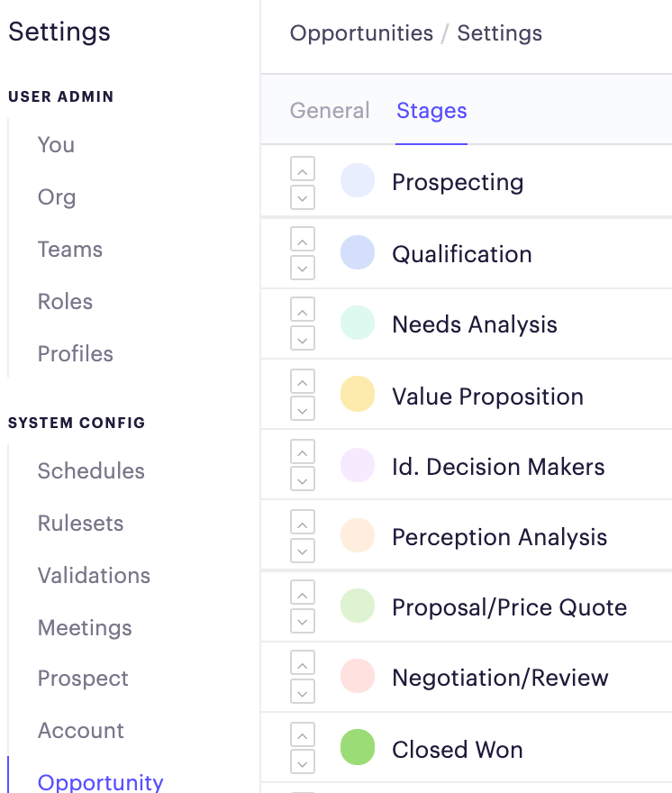
Task: Switch to the General tab
Action: pos(330,110)
